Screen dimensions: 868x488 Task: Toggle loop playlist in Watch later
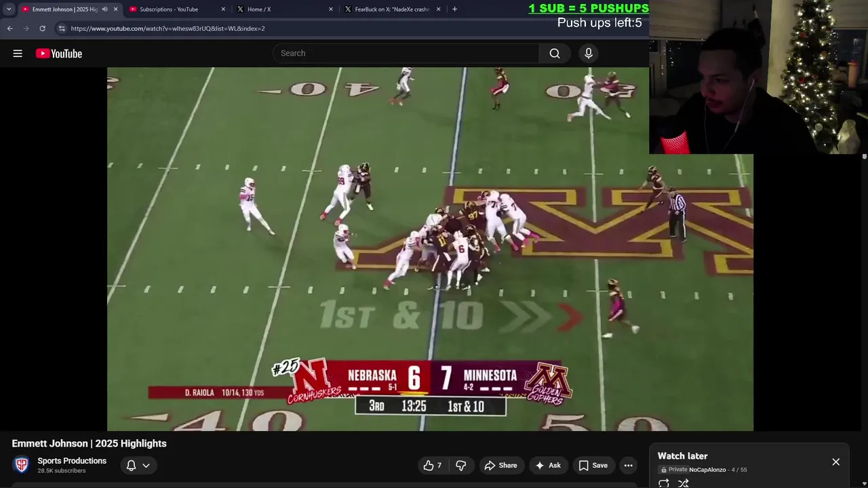[664, 483]
